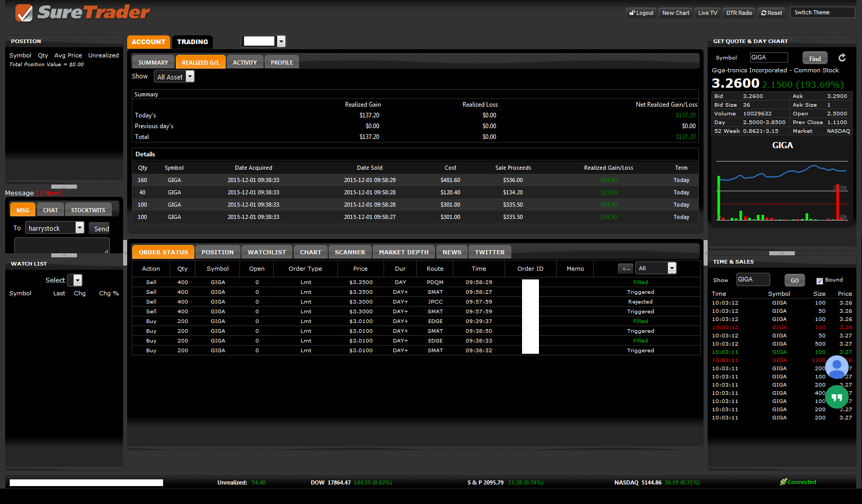This screenshot has width=862, height=504.
Task: Click the Connected plug icon in status bar
Action: click(783, 482)
